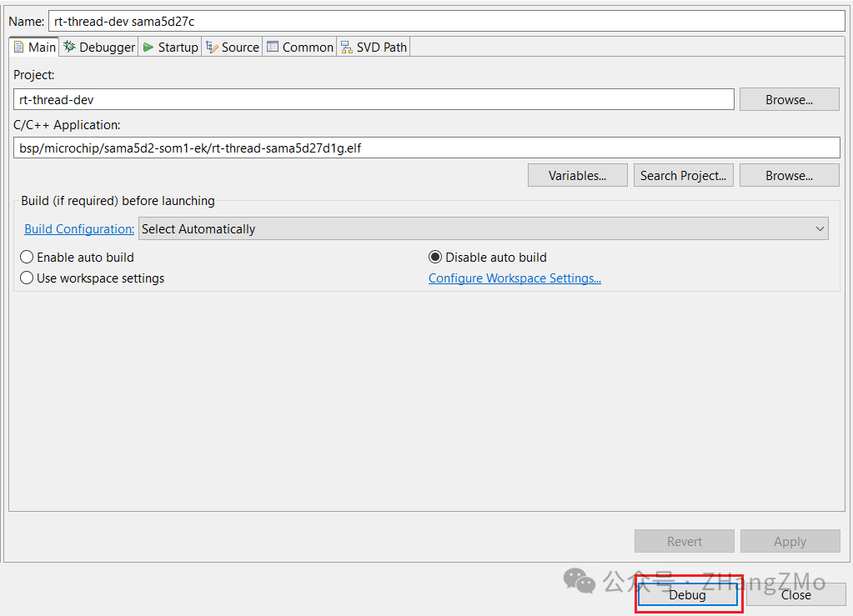Open Configure Workspace Settings link
This screenshot has height=616, width=853.
tap(514, 278)
